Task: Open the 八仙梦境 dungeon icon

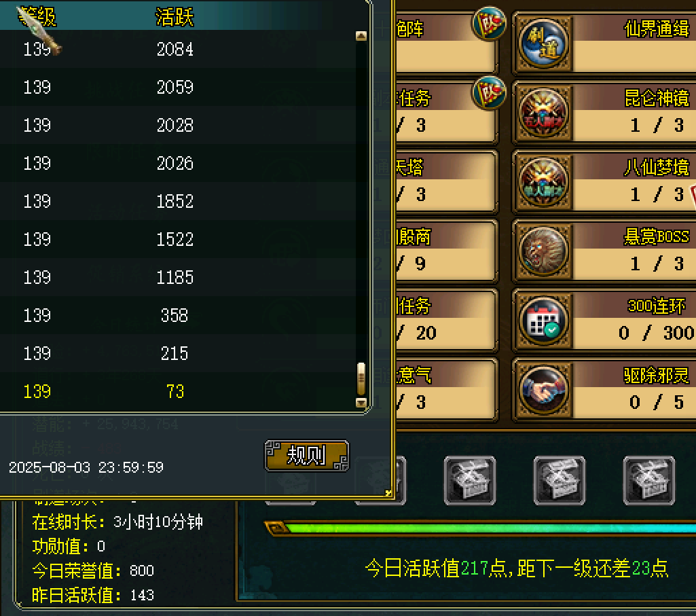Action: [x=543, y=183]
